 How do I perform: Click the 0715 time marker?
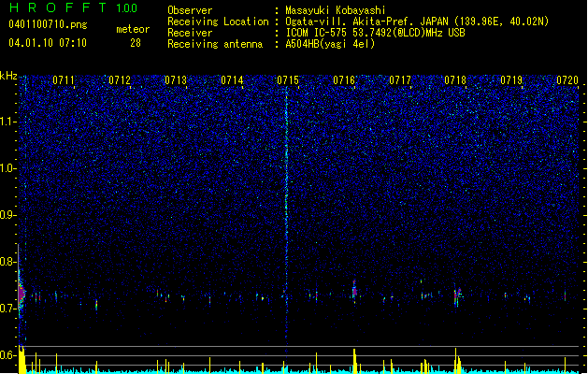tap(288, 80)
